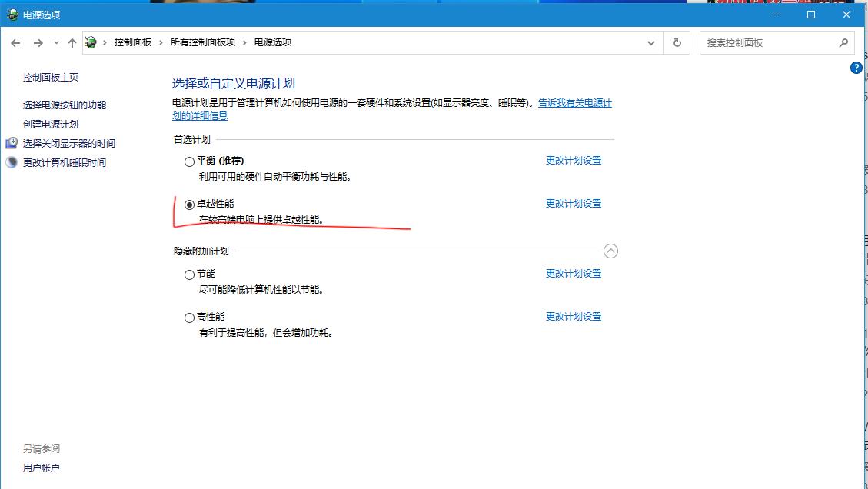Click inside the 搜索控制面板 search box
This screenshot has height=489, width=868.
point(769,42)
